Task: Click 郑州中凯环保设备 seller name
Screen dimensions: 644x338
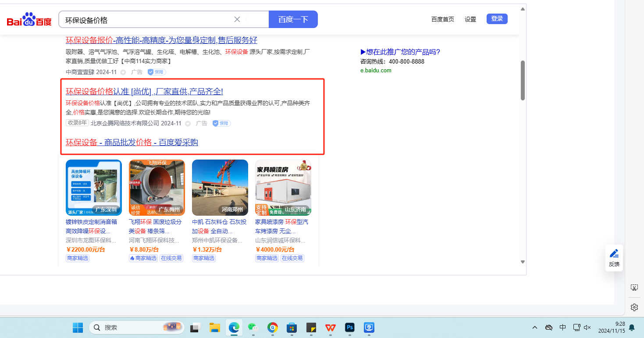Action: tap(217, 240)
